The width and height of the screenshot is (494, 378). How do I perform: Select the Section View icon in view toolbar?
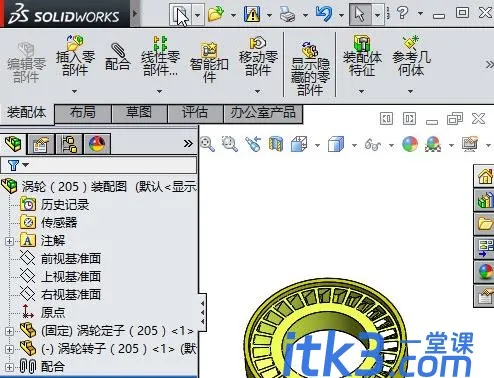pyautogui.click(x=276, y=144)
